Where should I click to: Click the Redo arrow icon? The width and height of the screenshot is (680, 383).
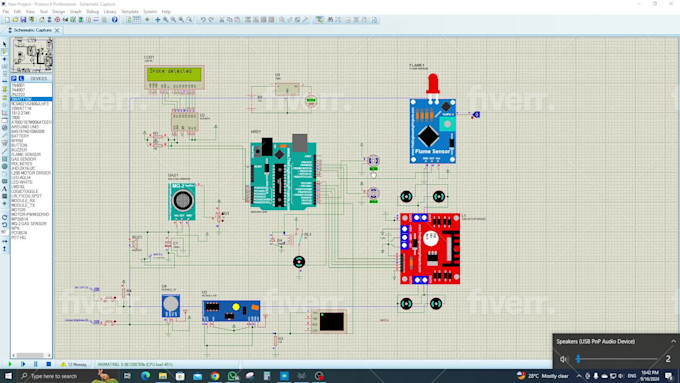coord(211,20)
